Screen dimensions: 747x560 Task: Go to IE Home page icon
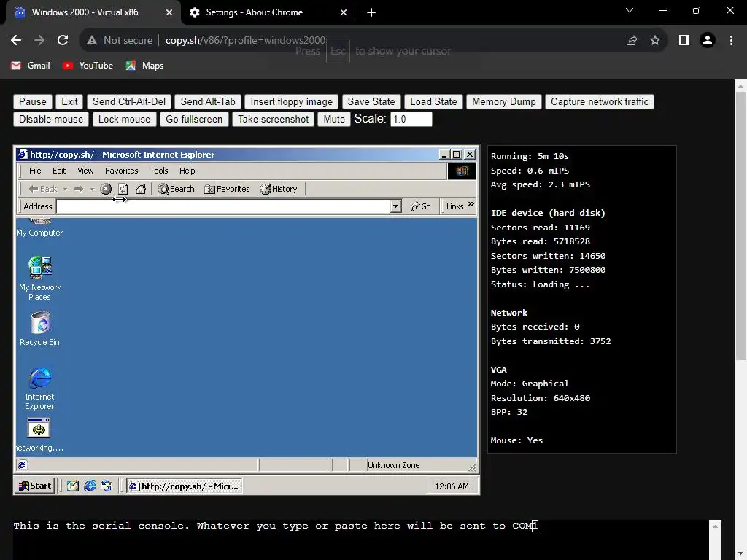tap(141, 189)
